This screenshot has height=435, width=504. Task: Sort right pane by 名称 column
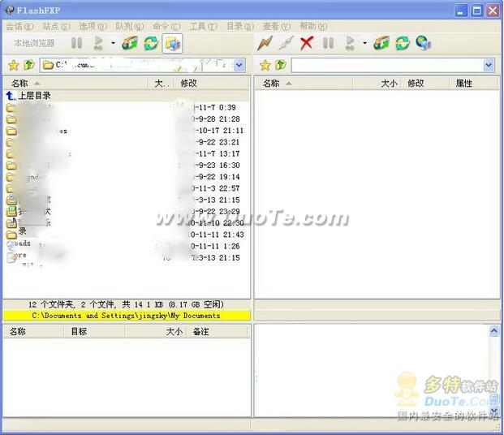pyautogui.click(x=304, y=84)
